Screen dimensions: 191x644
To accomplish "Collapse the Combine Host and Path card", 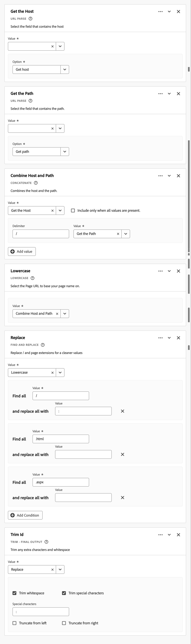I will pos(169,176).
